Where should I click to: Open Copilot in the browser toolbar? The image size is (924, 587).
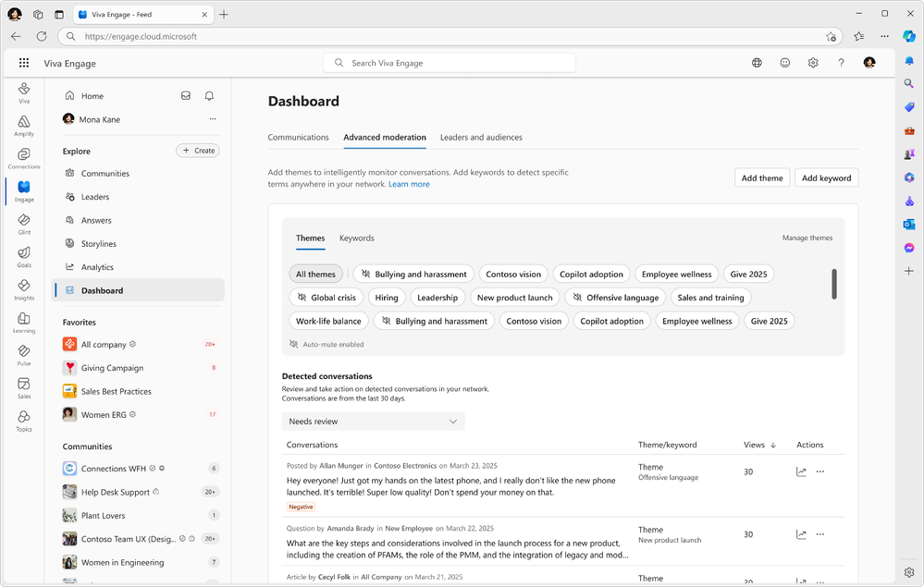point(909,36)
